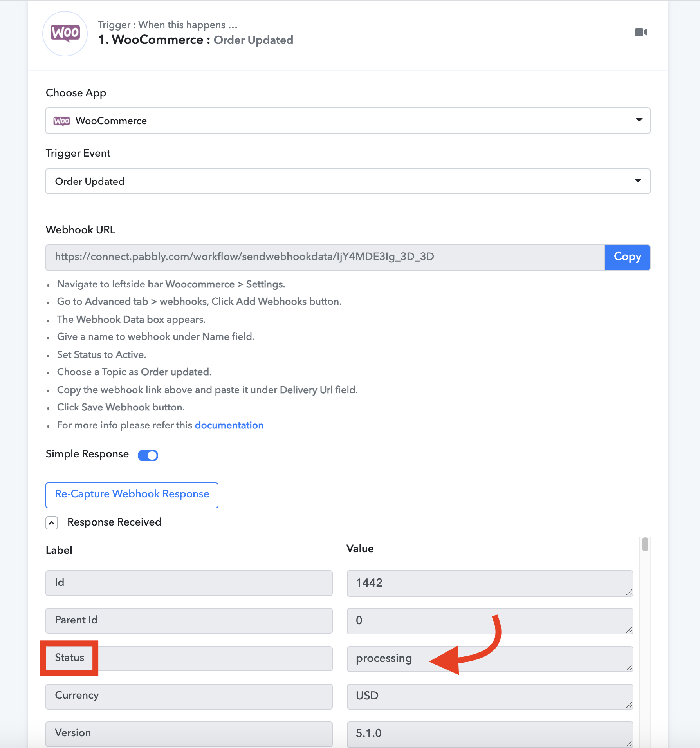This screenshot has height=748, width=700.
Task: Click the Woo icon inside Choose App field
Action: click(x=61, y=121)
